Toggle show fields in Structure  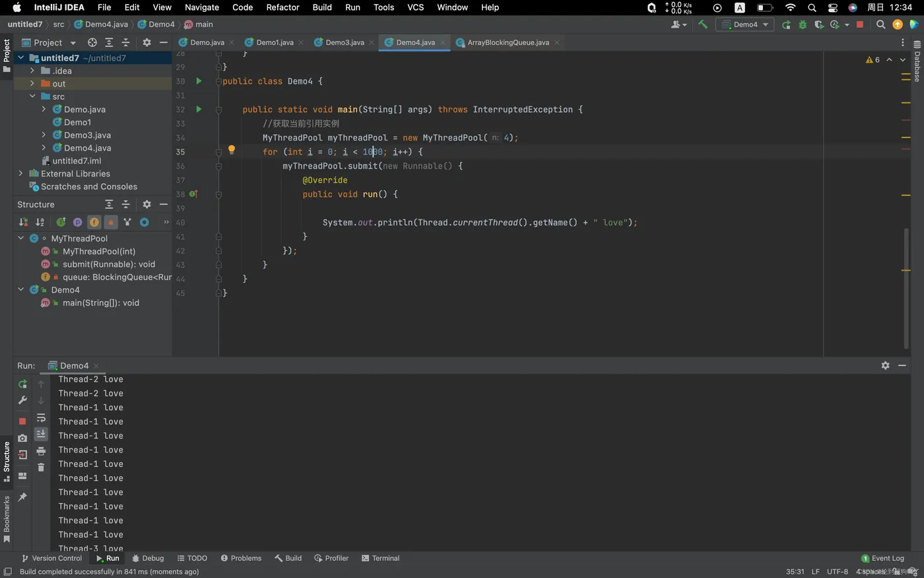coord(94,222)
